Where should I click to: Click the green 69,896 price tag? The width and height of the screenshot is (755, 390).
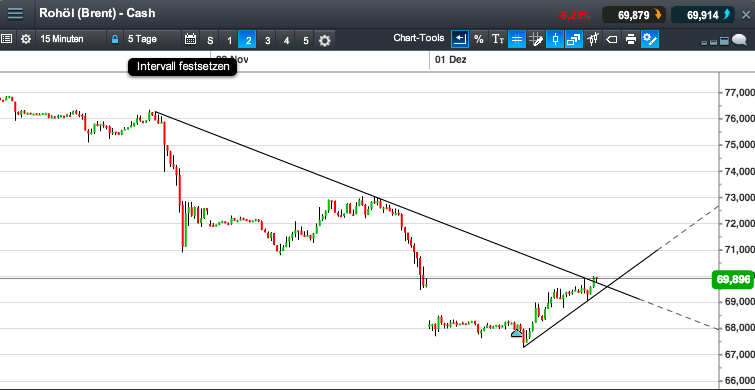coord(732,279)
